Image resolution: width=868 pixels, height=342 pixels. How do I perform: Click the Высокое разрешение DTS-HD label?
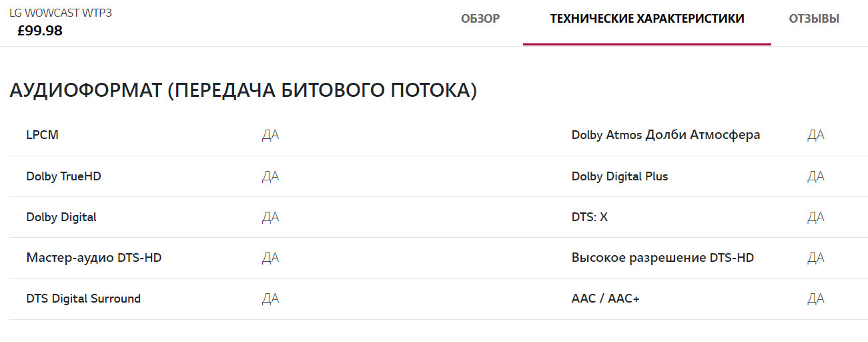point(663,258)
